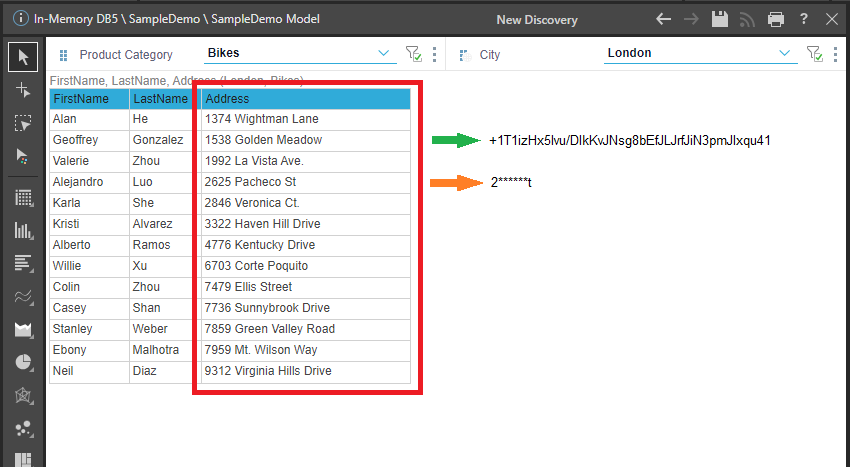Select the arrow pointer tool in sidebar
Screen dimensions: 850x467
point(23,57)
